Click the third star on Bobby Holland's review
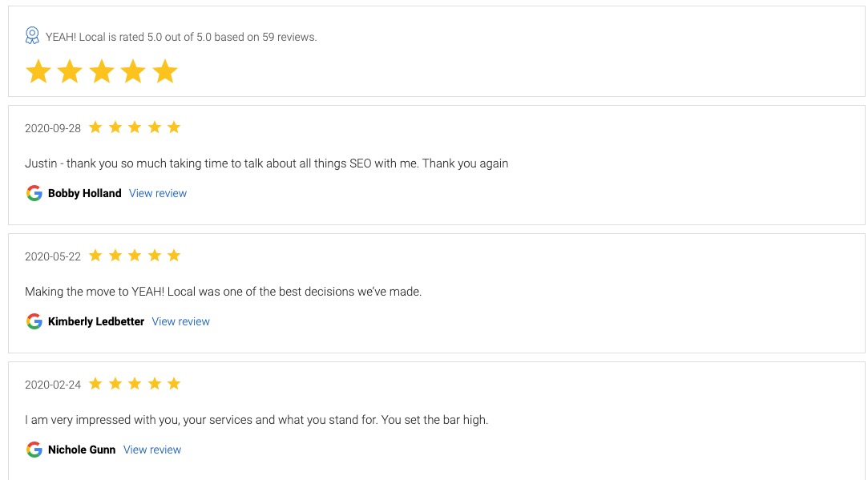The height and width of the screenshot is (480, 868). 135,127
